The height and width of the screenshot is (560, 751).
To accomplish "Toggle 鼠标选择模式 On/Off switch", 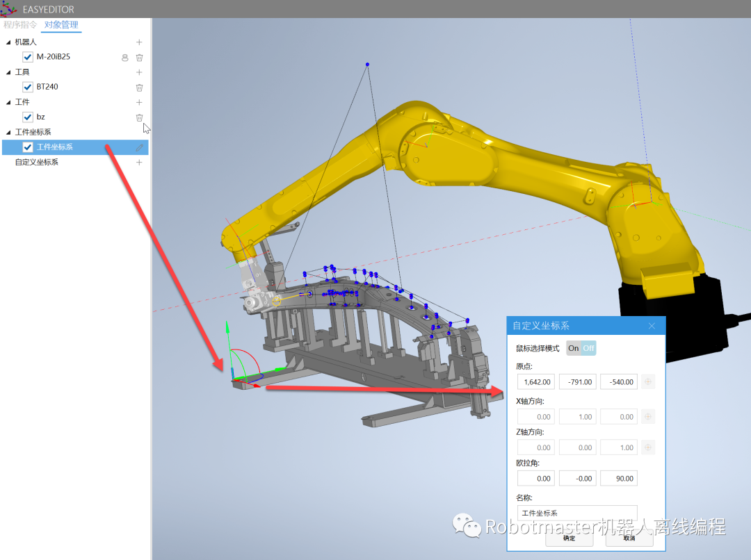I will click(581, 348).
